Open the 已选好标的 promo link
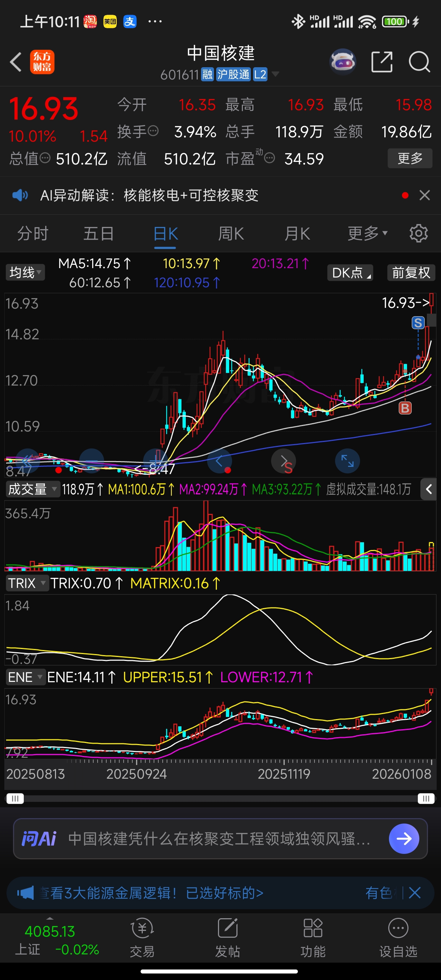 tap(224, 893)
